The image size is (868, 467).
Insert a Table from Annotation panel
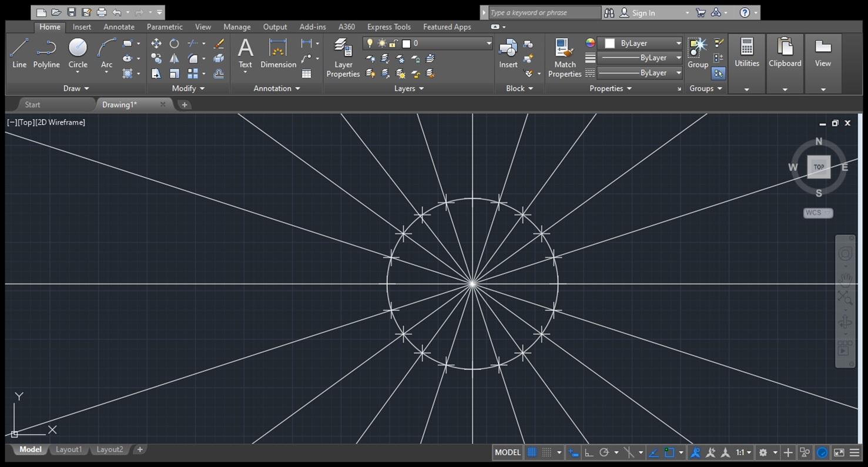point(306,73)
